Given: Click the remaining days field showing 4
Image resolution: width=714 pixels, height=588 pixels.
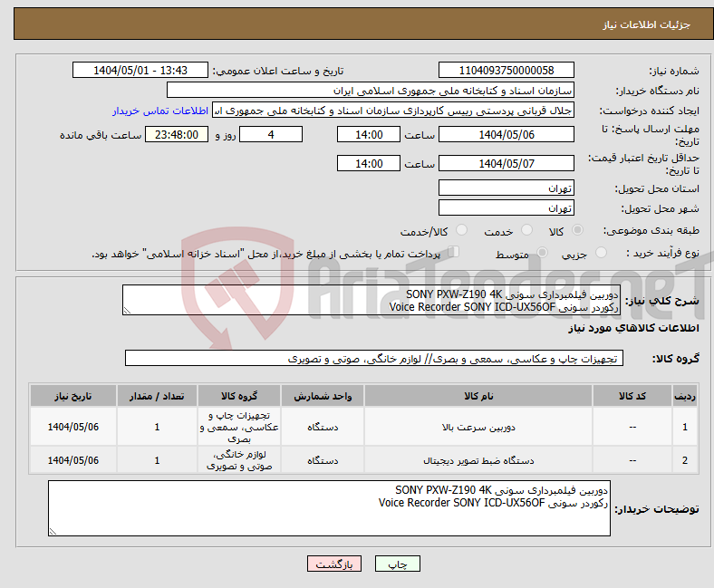Looking at the screenshot, I should pos(271,134).
